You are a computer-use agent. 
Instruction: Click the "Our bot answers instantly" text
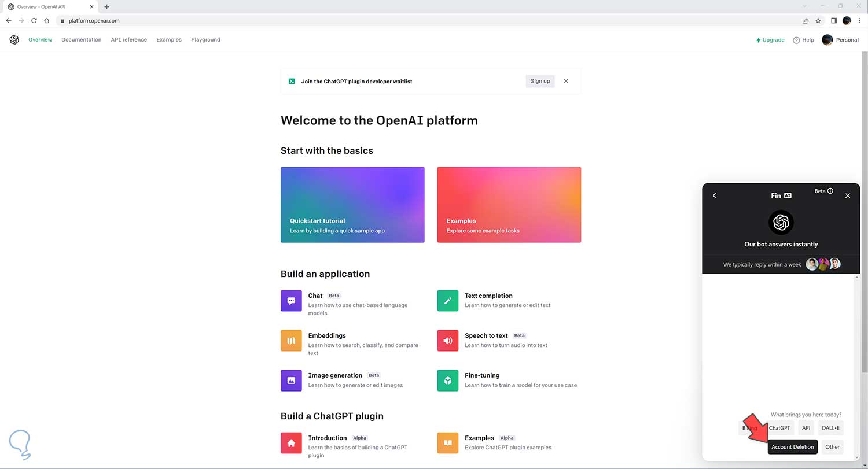pyautogui.click(x=781, y=244)
